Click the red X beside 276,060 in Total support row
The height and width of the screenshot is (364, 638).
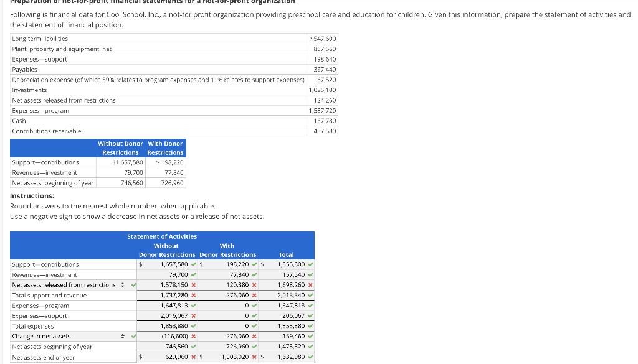coord(254,296)
